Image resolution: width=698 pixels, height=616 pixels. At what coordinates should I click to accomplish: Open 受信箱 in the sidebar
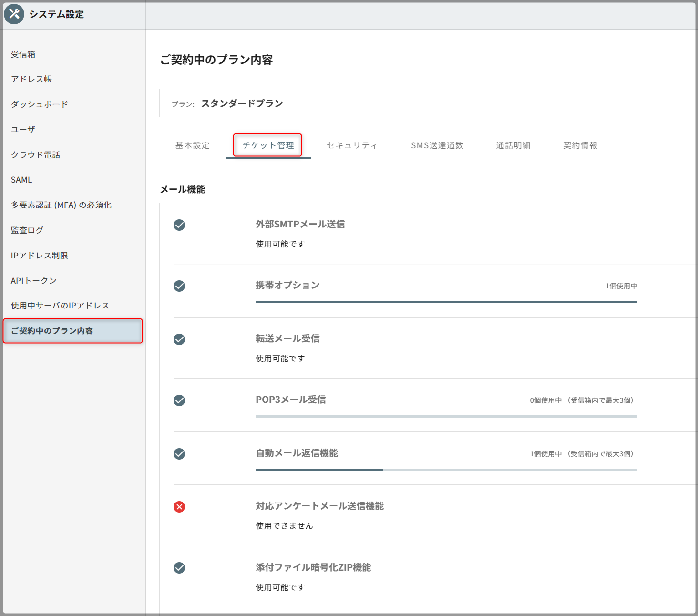pos(23,54)
